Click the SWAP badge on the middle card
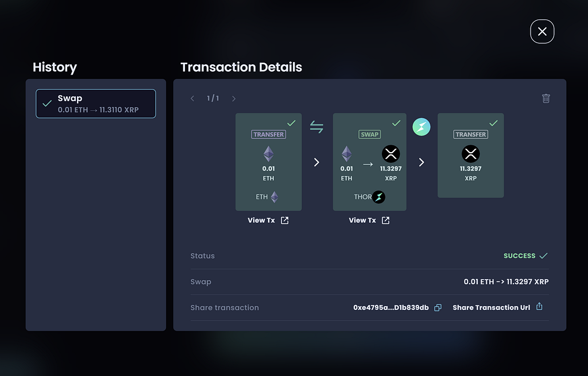The image size is (588, 376). point(370,134)
